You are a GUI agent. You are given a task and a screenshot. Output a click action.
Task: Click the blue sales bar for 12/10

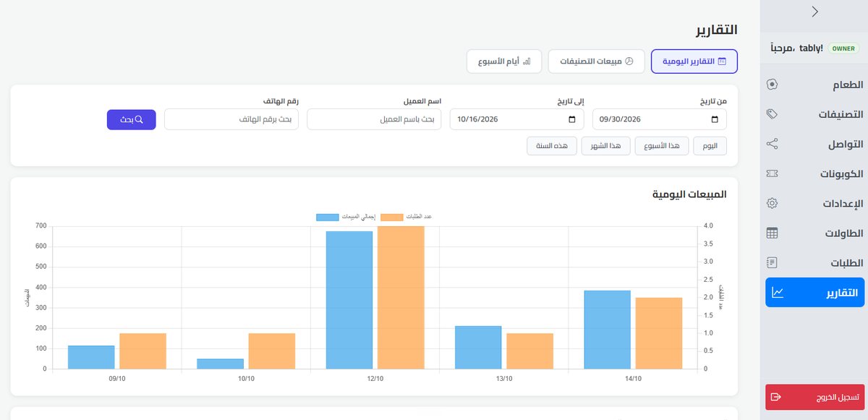pos(349,301)
